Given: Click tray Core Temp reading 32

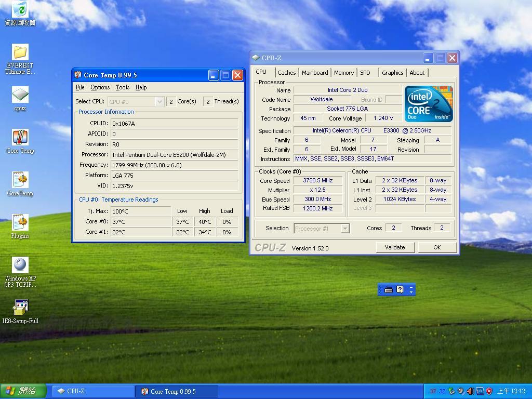Looking at the screenshot, I should click(x=442, y=391).
